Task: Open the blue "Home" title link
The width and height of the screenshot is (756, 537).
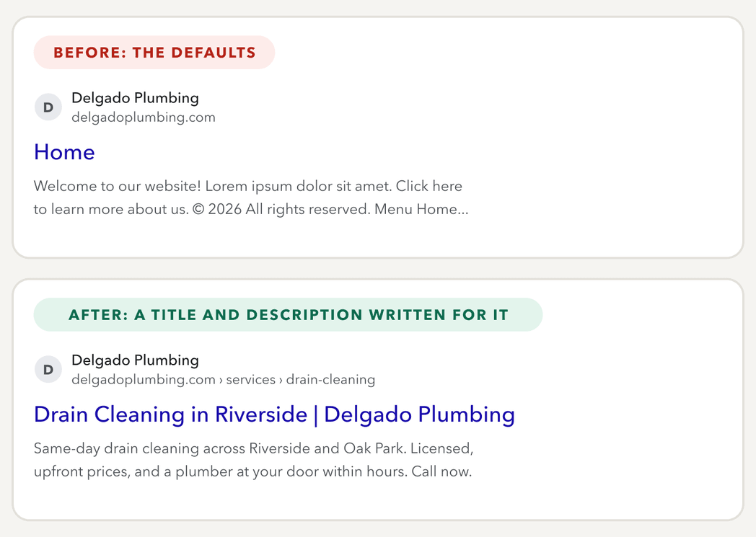Action: (x=64, y=152)
